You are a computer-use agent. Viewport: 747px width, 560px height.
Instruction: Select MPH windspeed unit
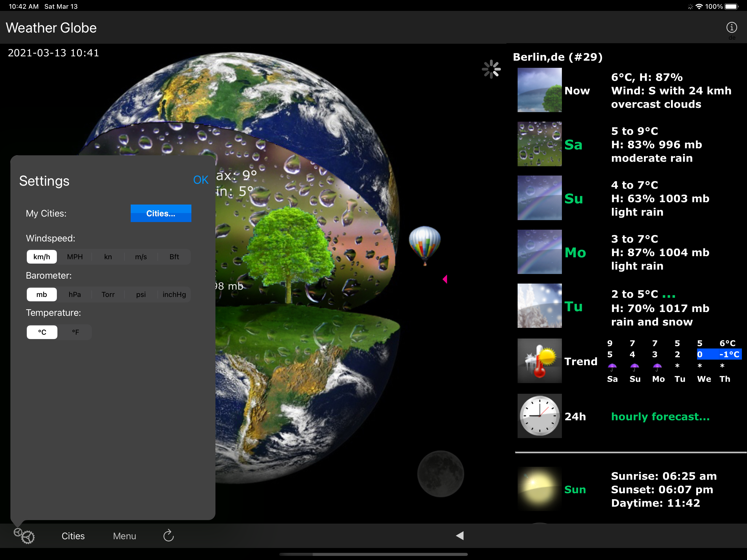(75, 257)
